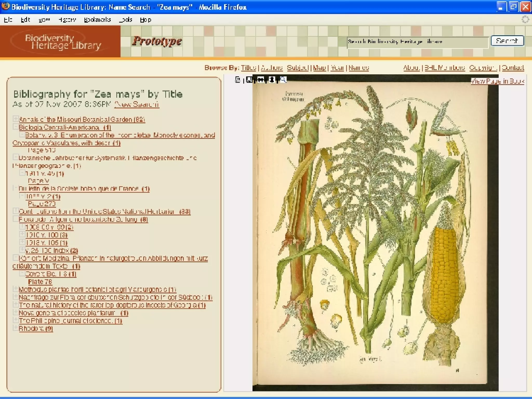The width and height of the screenshot is (532, 399).
Task: Click the fit-to-width arrows icon
Action: [261, 80]
